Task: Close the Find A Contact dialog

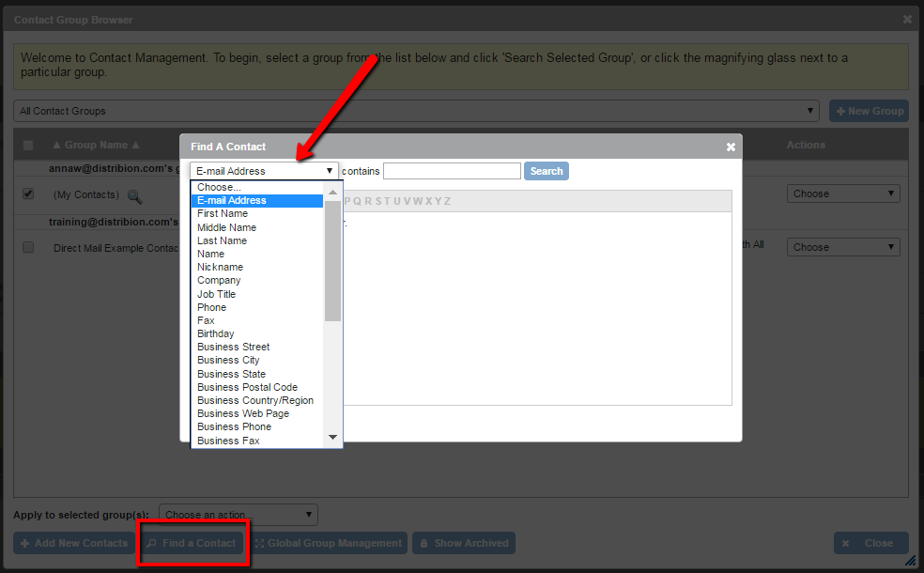Action: [731, 147]
